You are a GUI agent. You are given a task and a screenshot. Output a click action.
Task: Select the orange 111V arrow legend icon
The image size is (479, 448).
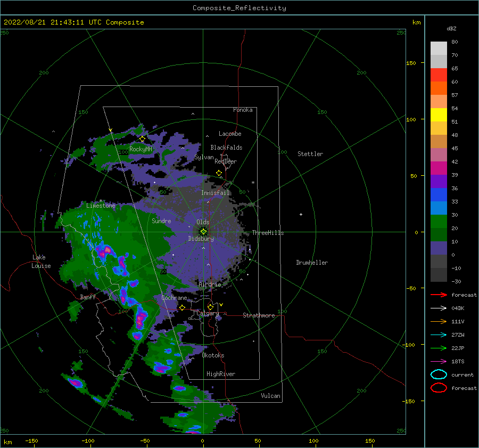[x=439, y=321]
